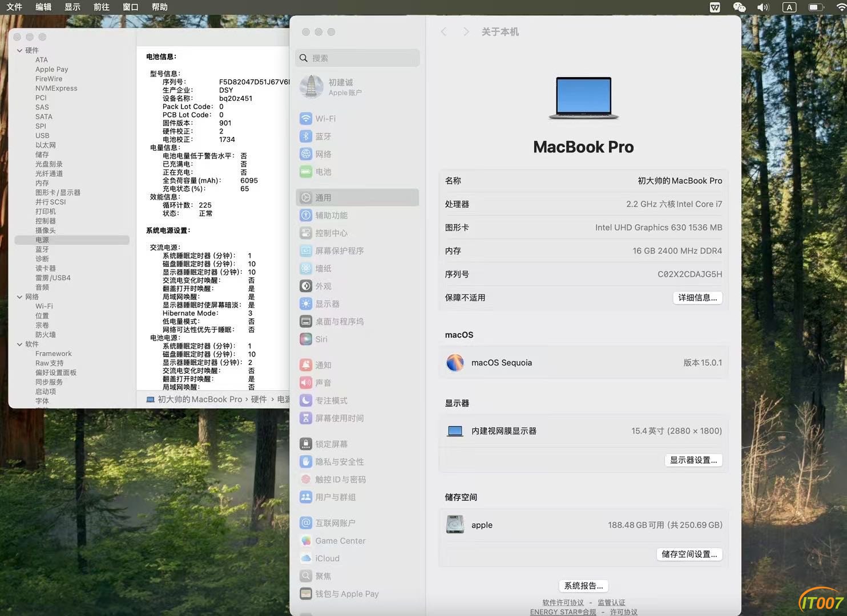The width and height of the screenshot is (847, 616).
Task: Open the 编辑 menu
Action: tap(43, 7)
